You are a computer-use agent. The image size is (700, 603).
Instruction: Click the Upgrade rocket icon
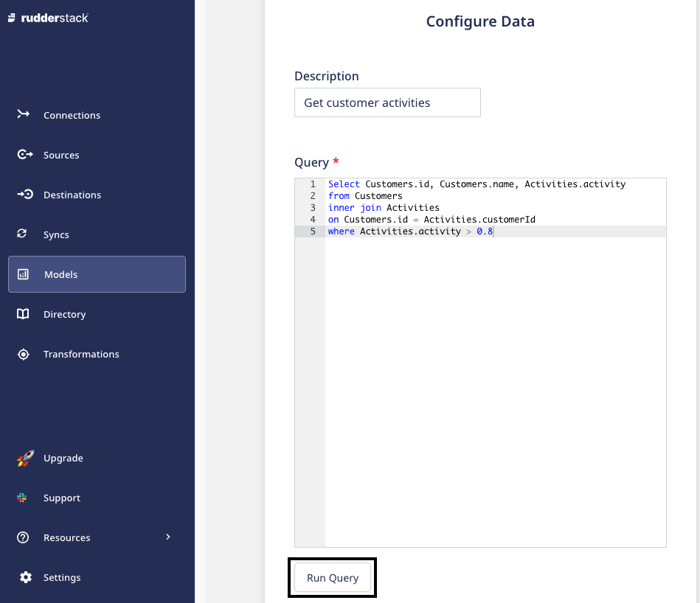[24, 458]
